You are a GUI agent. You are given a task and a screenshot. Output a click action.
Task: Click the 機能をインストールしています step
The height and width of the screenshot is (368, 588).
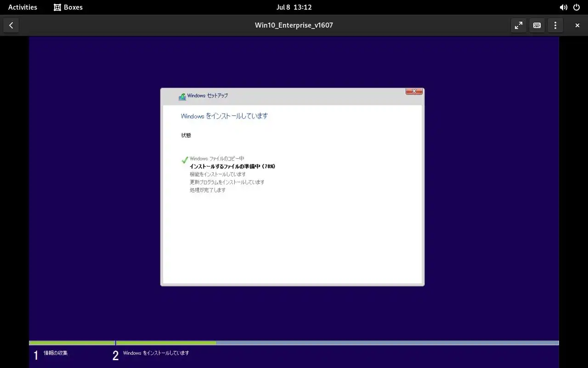tap(218, 174)
